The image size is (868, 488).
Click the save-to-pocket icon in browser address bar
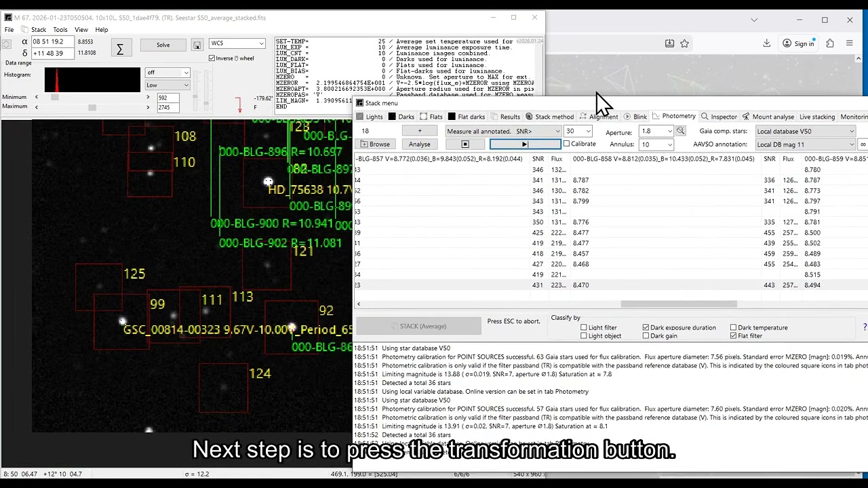[x=669, y=43]
